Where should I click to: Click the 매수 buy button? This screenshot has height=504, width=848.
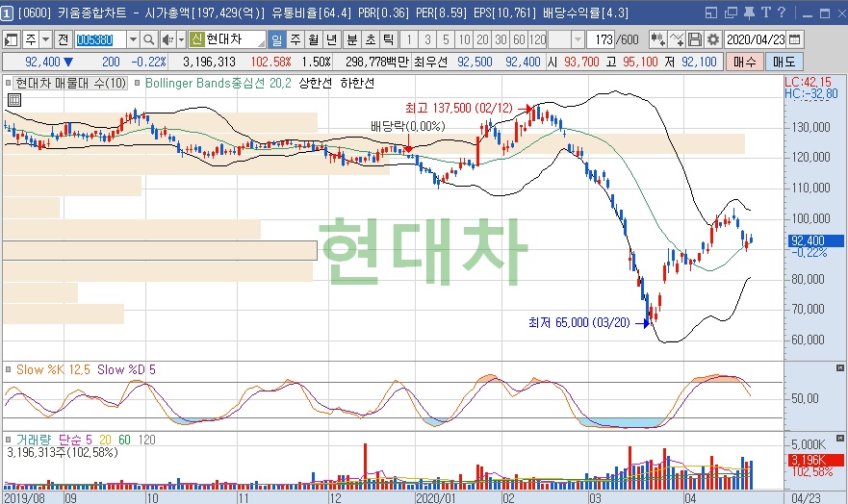[745, 63]
